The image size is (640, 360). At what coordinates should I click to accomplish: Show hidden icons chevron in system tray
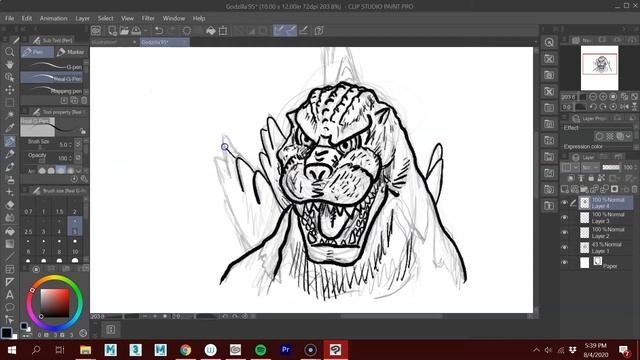[536, 350]
